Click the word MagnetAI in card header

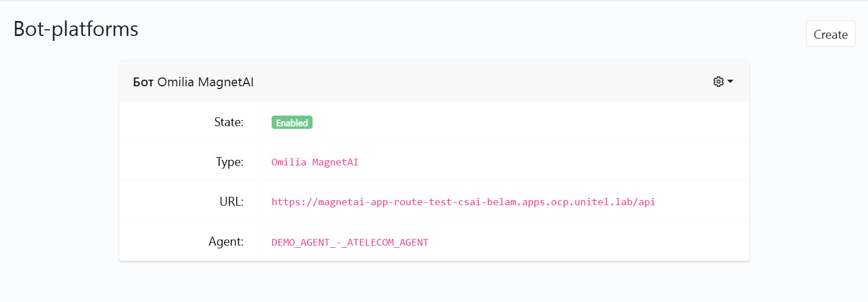(226, 82)
